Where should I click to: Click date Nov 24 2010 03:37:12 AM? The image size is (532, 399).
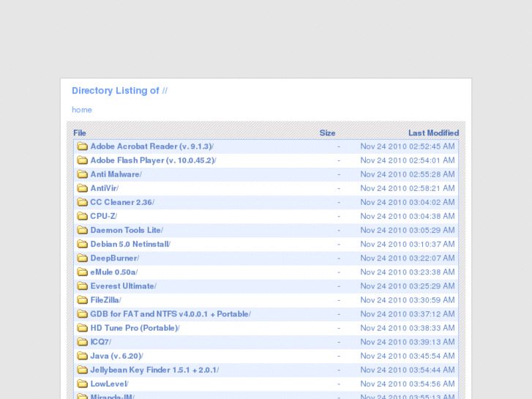408,314
